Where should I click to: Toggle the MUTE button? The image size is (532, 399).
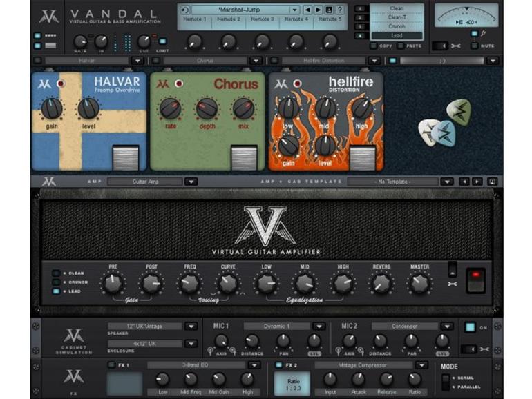[x=475, y=46]
